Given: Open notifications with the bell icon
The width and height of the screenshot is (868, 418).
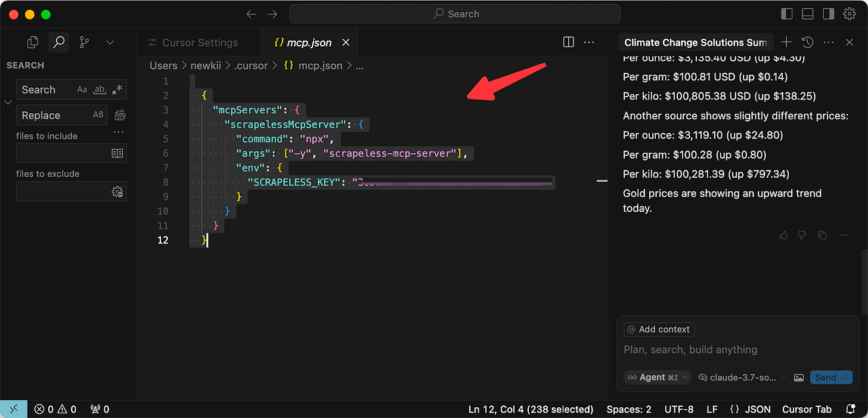Looking at the screenshot, I should 851,409.
